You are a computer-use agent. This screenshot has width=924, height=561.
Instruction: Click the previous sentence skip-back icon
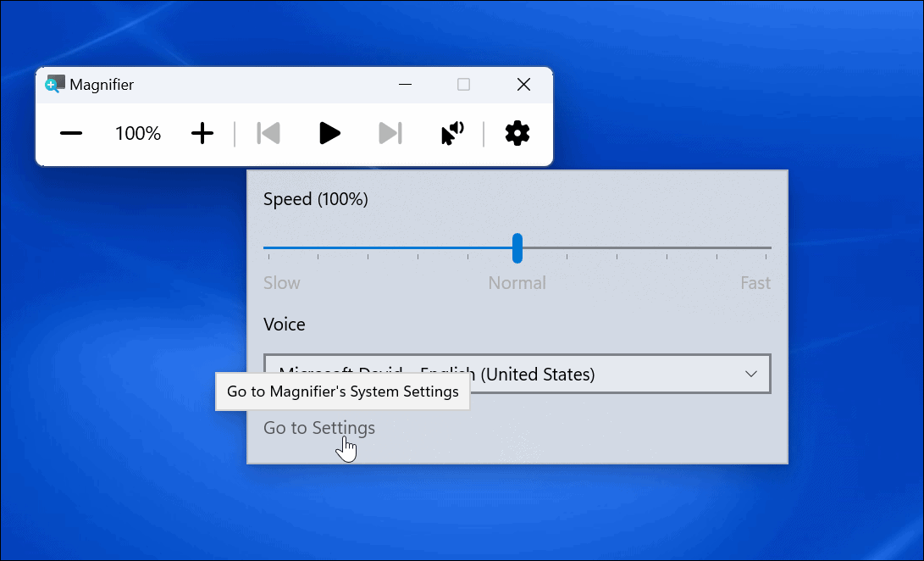click(x=268, y=133)
